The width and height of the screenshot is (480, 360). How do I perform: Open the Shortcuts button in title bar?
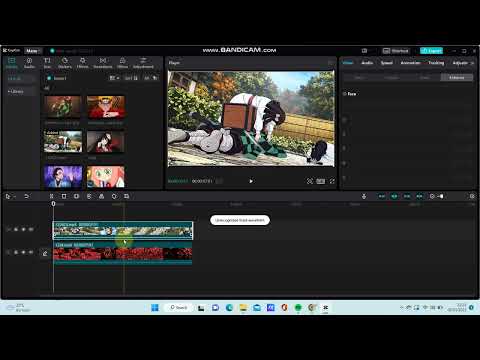coord(396,51)
